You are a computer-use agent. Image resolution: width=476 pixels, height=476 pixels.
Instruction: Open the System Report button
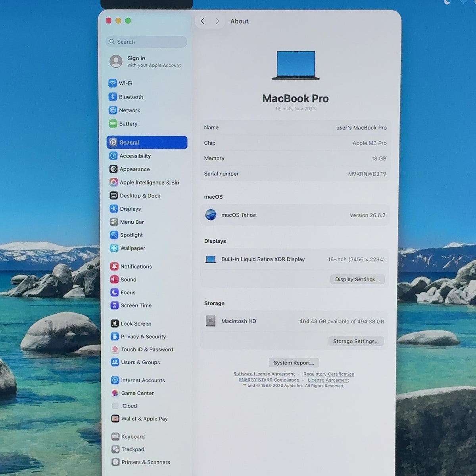[x=294, y=363]
